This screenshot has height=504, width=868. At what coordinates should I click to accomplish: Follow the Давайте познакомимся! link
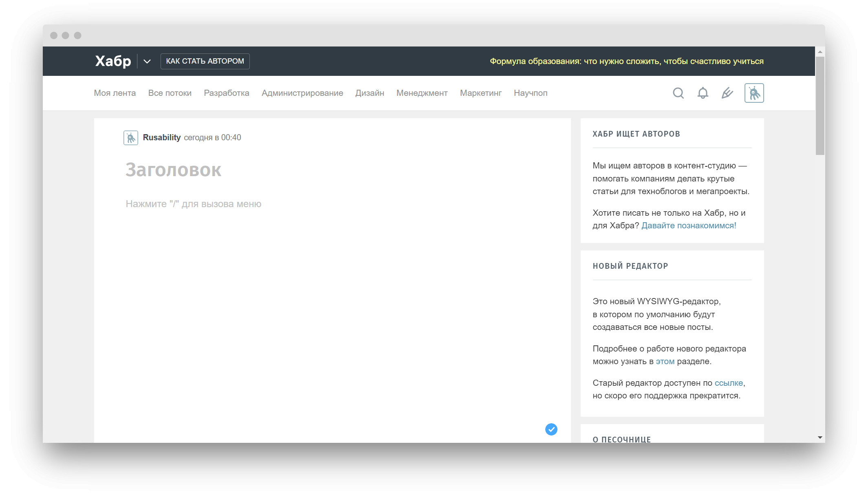[688, 225]
